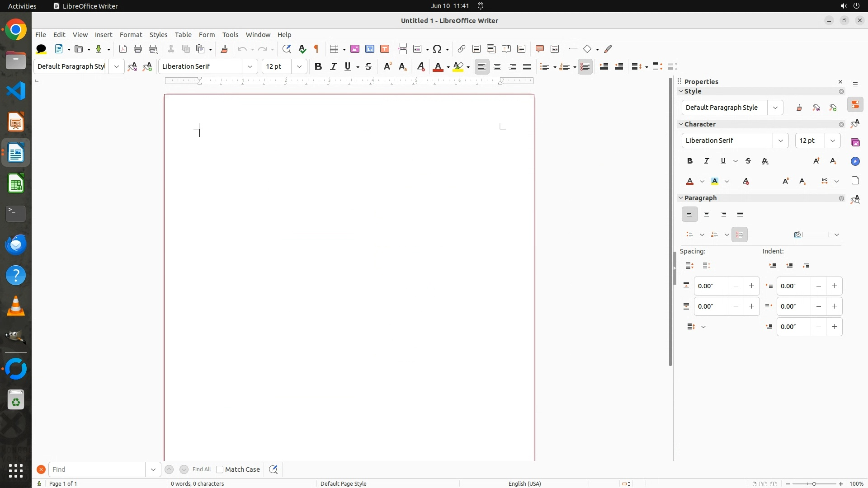Click the Find All button

[x=202, y=469]
